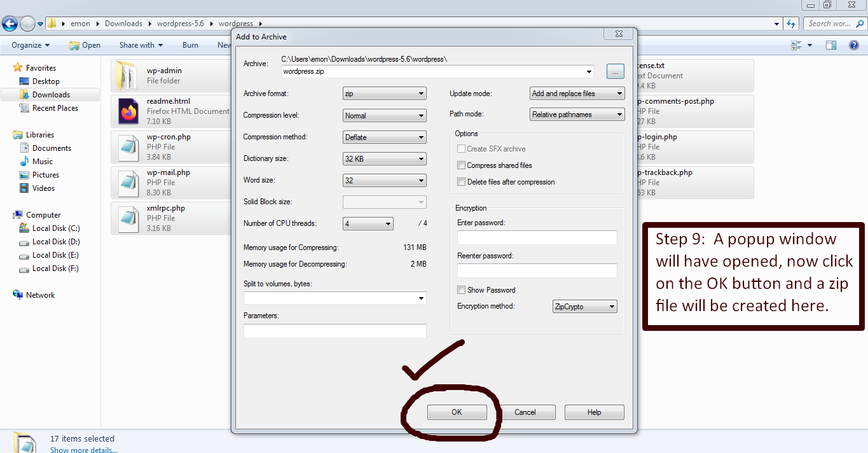Click the blue Explorer help icon
Image resolution: width=868 pixels, height=453 pixels.
click(855, 45)
